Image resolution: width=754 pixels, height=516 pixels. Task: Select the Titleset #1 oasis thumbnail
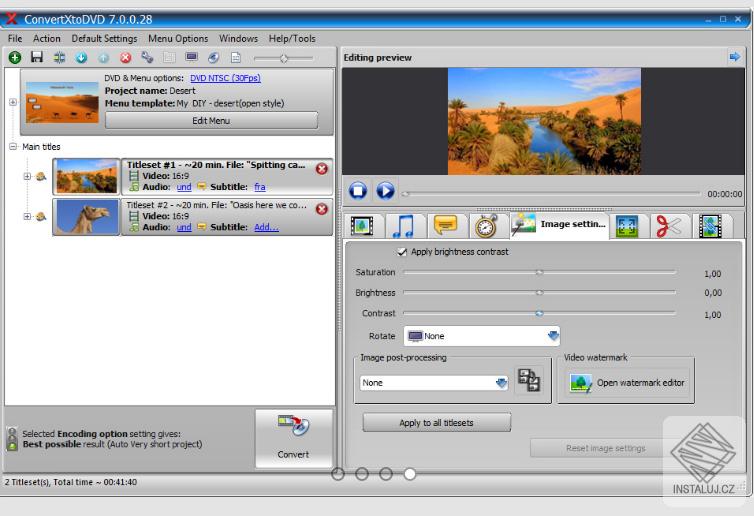coord(86,176)
